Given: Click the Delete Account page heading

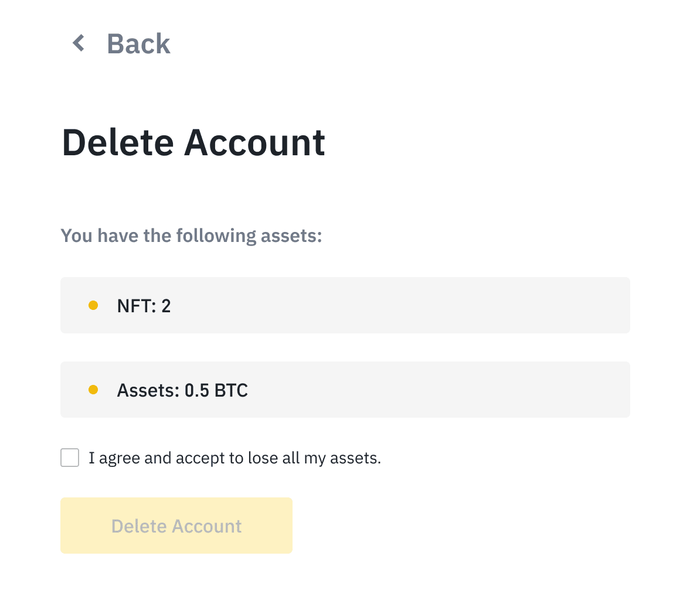Looking at the screenshot, I should point(193,142).
